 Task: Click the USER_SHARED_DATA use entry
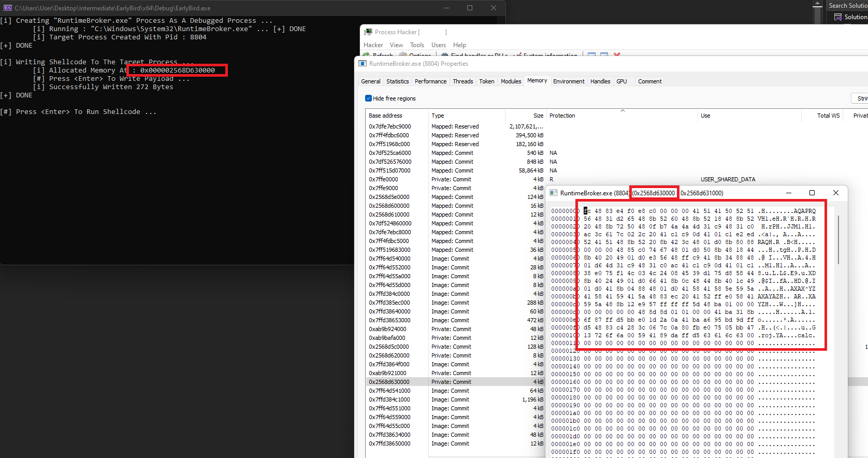pyautogui.click(x=728, y=179)
